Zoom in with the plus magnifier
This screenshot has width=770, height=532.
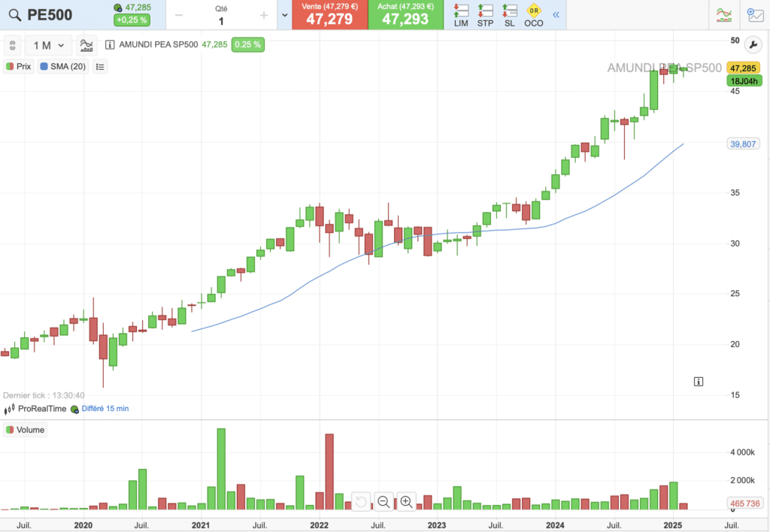[407, 502]
